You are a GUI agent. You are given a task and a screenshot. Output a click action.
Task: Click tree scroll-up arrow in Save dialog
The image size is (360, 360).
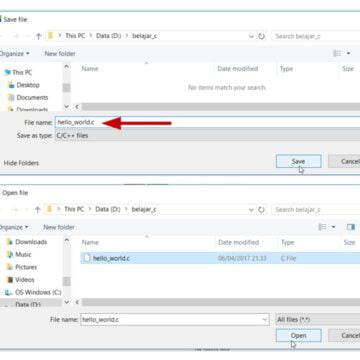[x=66, y=67]
